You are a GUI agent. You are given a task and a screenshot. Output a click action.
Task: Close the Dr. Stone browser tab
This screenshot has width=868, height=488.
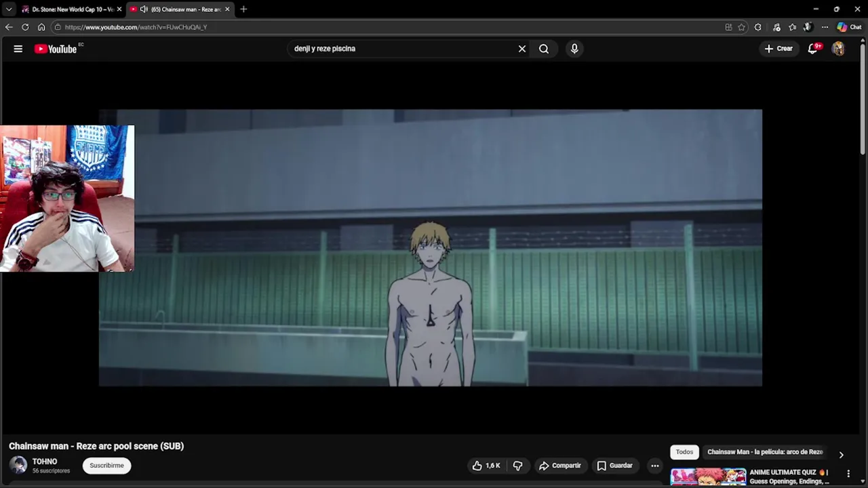119,9
